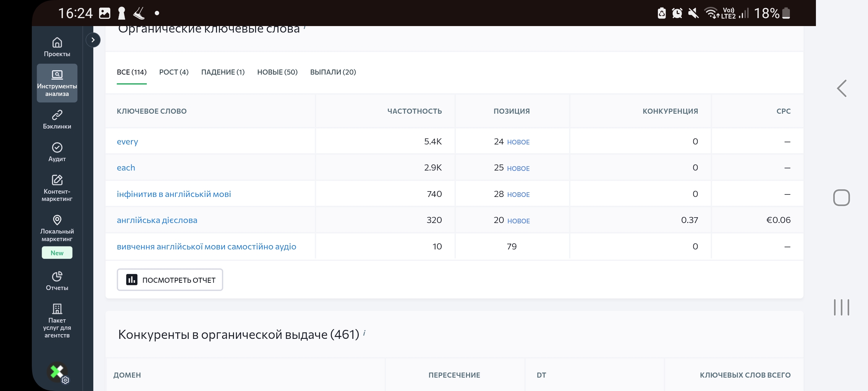Click info icon beside Конкуренты в органической выдаче
Image resolution: width=868 pixels, height=391 pixels.
point(364,332)
